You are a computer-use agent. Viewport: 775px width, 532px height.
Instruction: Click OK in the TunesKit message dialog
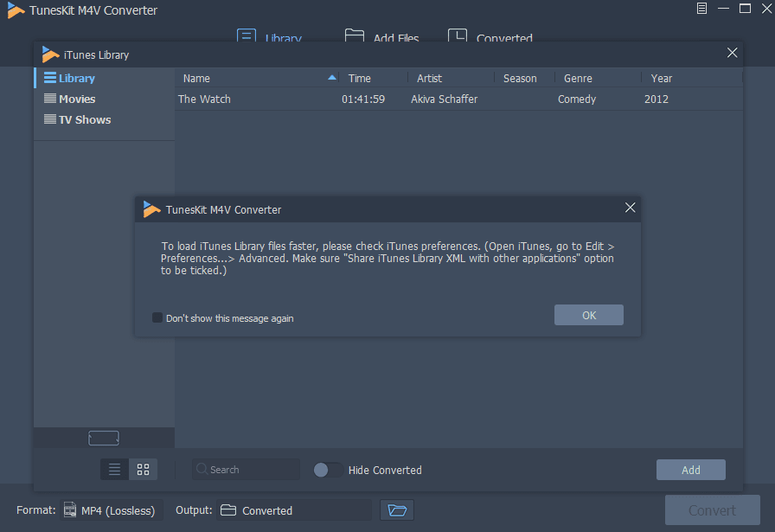pyautogui.click(x=589, y=315)
